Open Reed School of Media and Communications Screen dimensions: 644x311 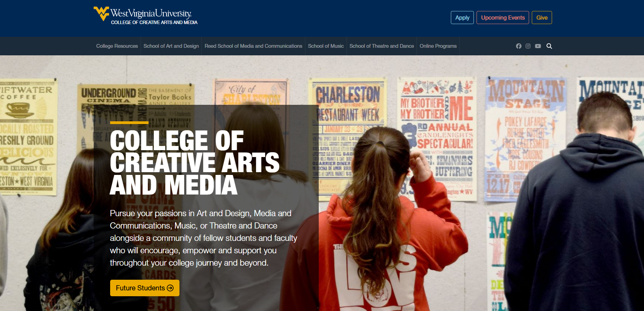pyautogui.click(x=253, y=46)
